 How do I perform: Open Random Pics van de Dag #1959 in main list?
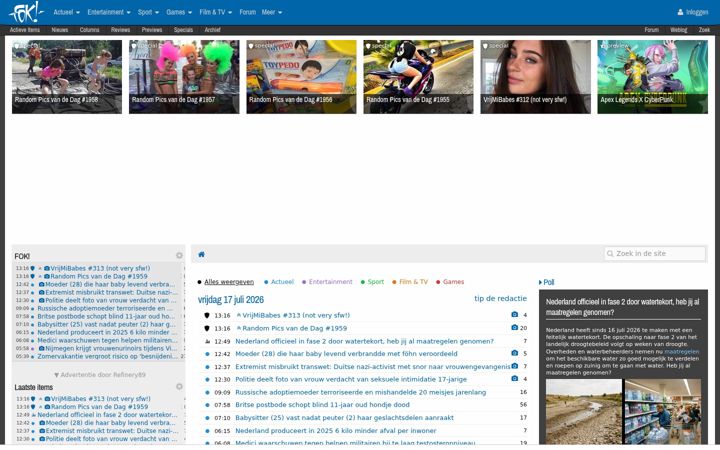click(294, 328)
